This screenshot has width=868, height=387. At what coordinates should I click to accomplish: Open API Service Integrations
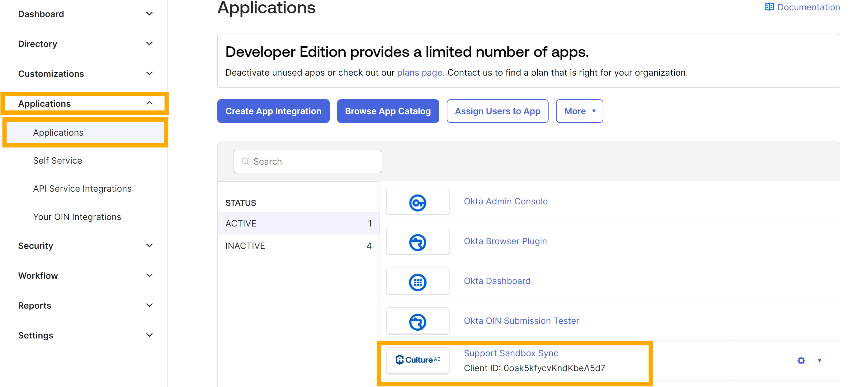tap(82, 189)
